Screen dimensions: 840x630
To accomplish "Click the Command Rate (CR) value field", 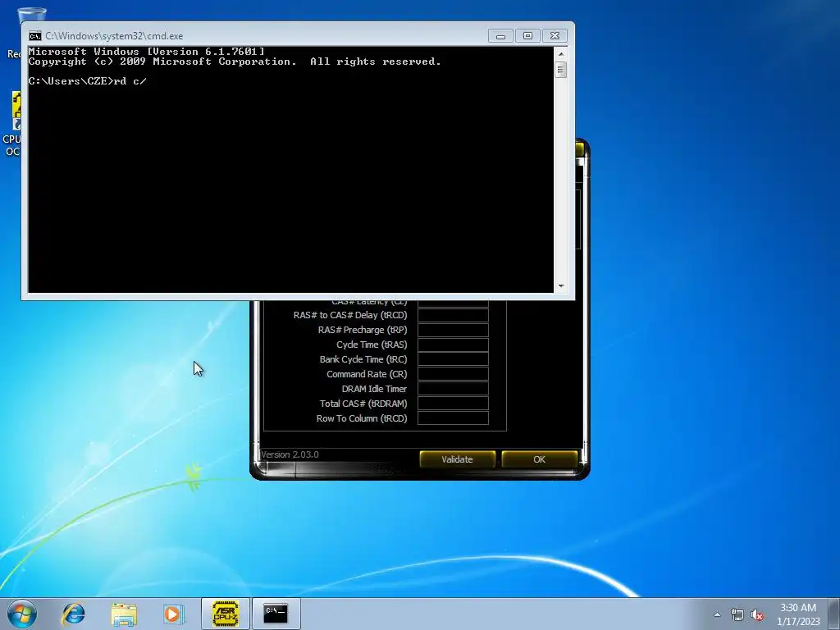I will coord(453,374).
